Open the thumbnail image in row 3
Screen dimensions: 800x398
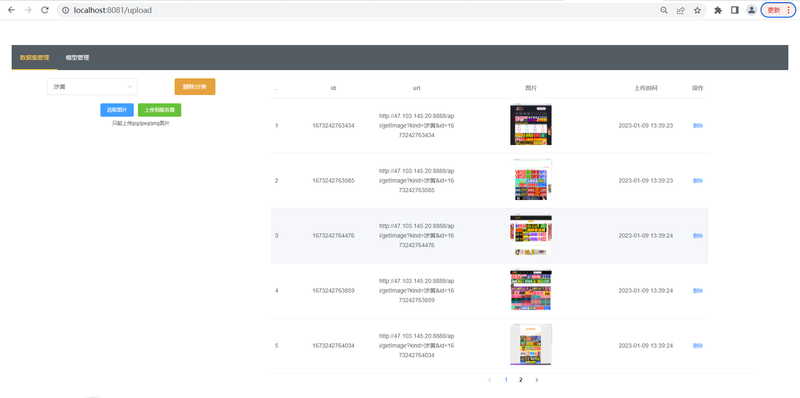click(x=531, y=235)
